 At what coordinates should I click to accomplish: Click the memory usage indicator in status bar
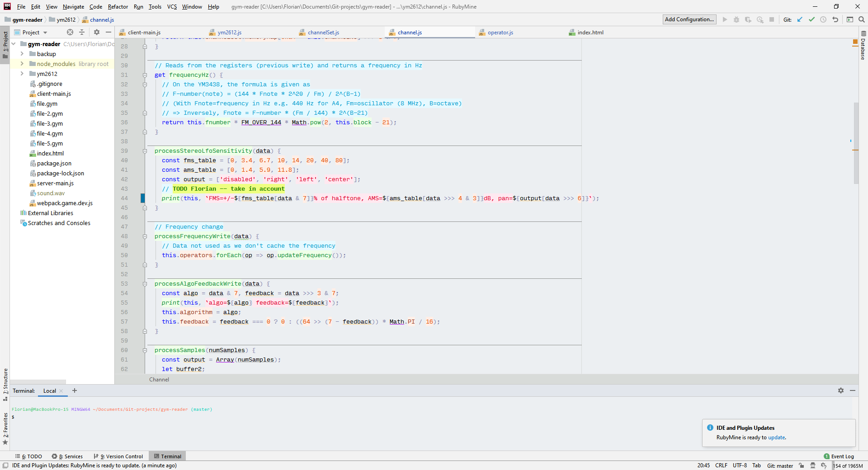(x=848, y=465)
